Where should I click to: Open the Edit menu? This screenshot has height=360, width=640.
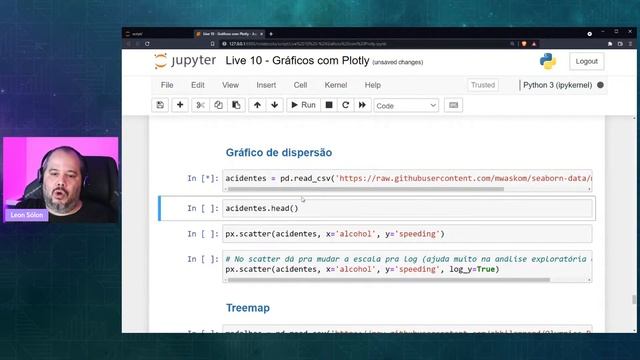click(x=198, y=85)
